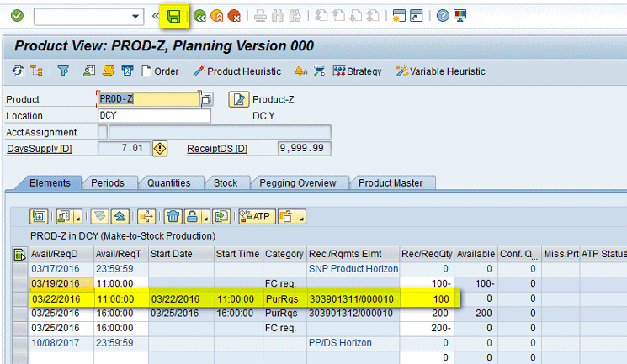627x364 pixels.
Task: Click the pencil edit icon next to Product
Action: pyautogui.click(x=239, y=99)
